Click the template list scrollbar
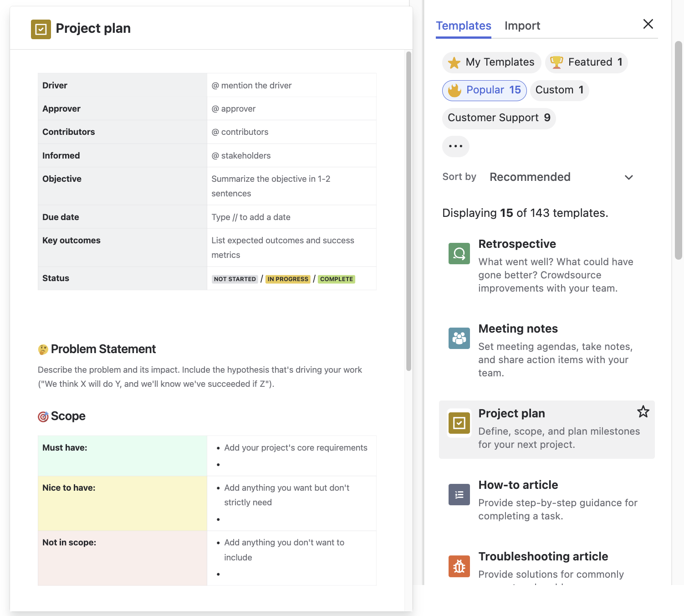Image resolution: width=684 pixels, height=616 pixels. pyautogui.click(x=678, y=150)
